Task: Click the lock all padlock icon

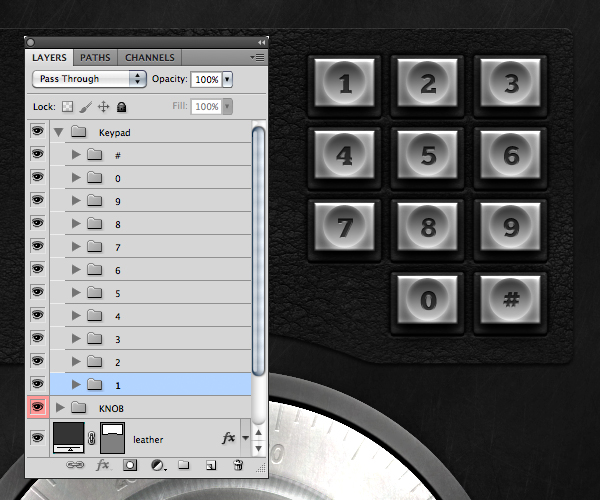Action: point(122,107)
